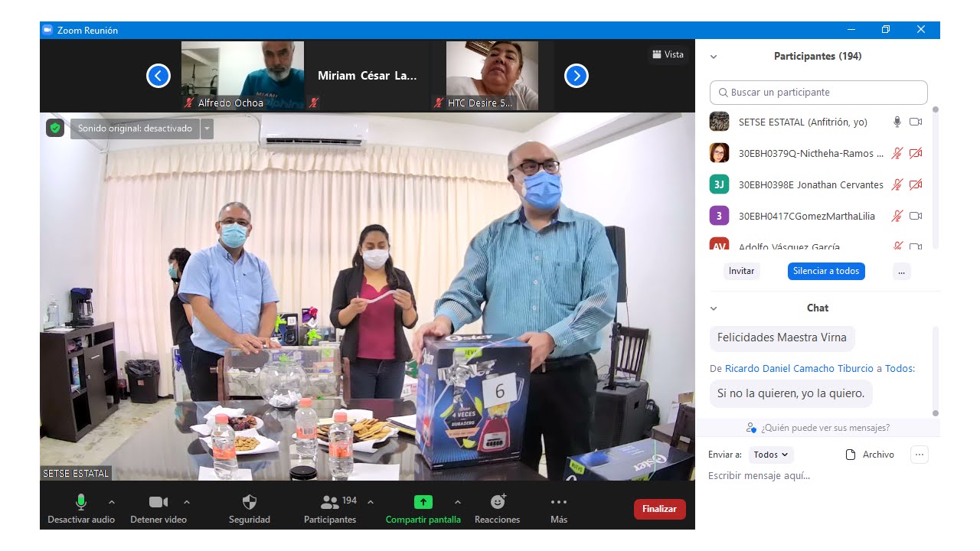The width and height of the screenshot is (980, 551).
Task: Open the Enviar a Todos recipient dropdown
Action: click(x=771, y=455)
